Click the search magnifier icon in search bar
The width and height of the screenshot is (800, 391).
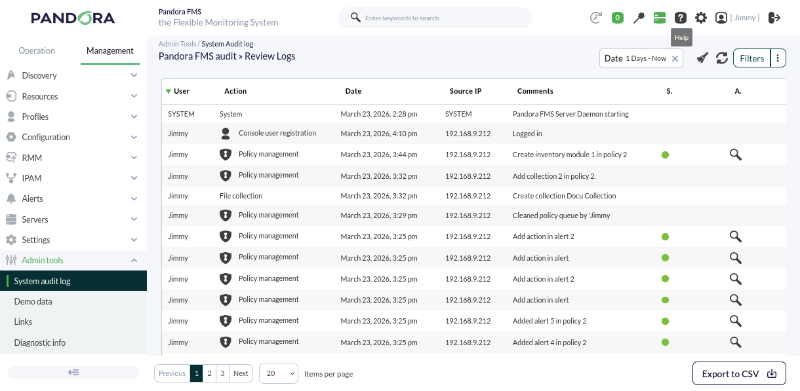(356, 17)
